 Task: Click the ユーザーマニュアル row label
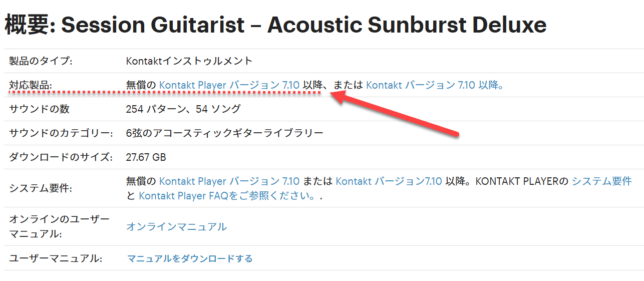(56, 259)
